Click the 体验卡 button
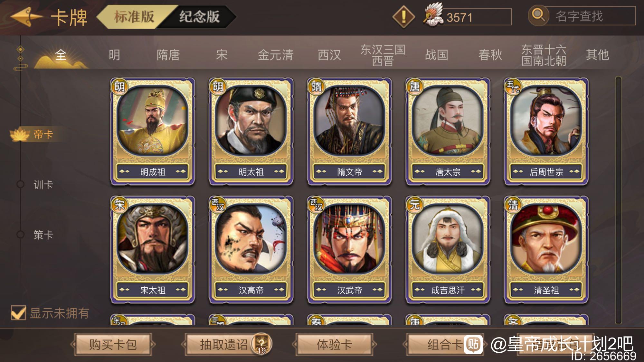The image size is (644, 362). [x=334, y=345]
